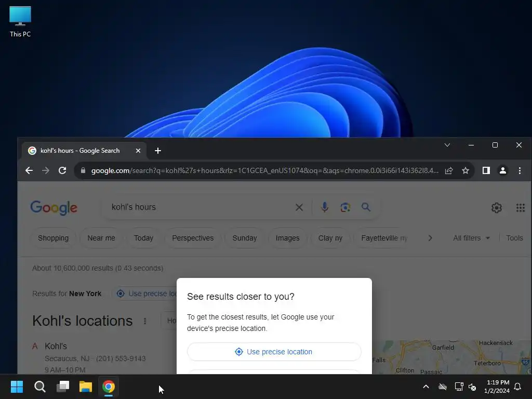Share this page icon in address bar
The height and width of the screenshot is (399, 532).
[x=449, y=170]
